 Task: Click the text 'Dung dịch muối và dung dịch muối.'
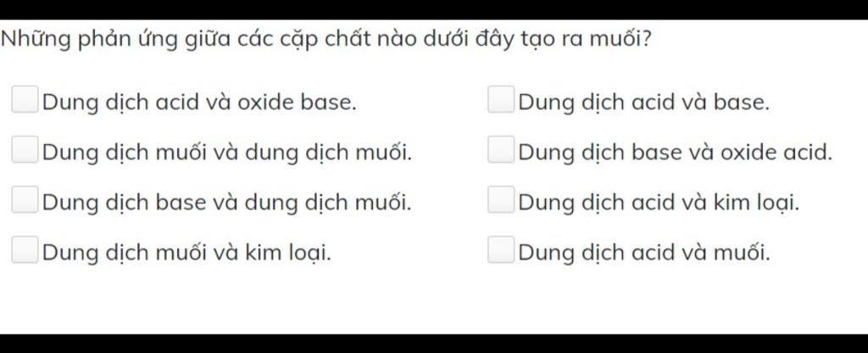(x=227, y=153)
